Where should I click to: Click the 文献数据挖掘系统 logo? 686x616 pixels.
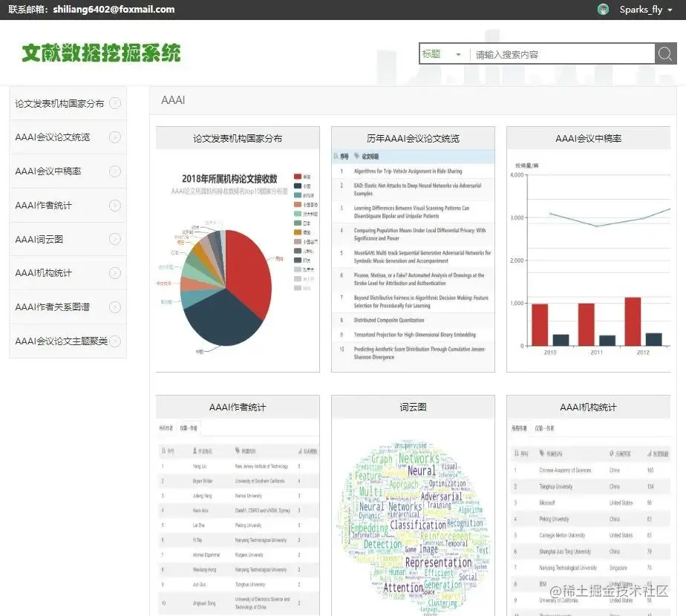pos(101,53)
